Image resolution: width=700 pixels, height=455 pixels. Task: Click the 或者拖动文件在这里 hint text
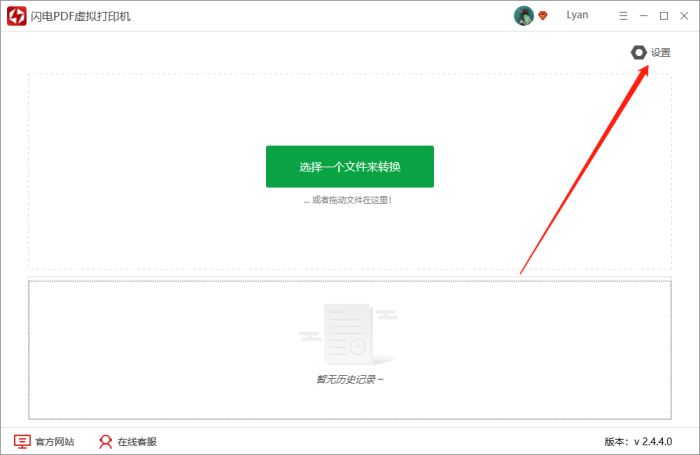click(348, 200)
